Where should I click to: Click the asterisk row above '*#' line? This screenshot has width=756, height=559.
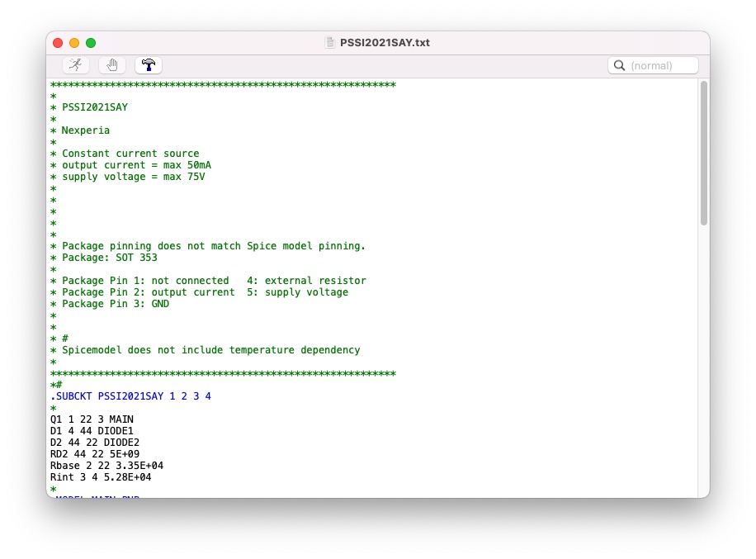coord(223,374)
